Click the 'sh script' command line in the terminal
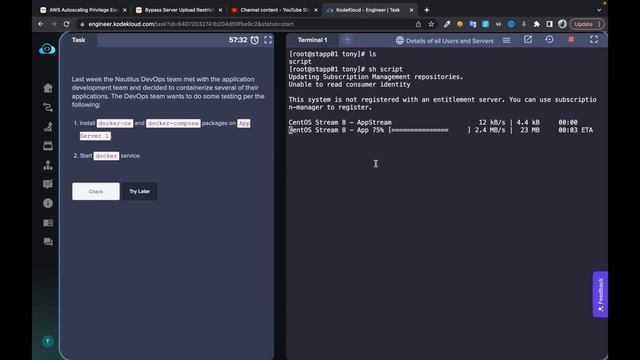640x360 pixels. point(346,69)
